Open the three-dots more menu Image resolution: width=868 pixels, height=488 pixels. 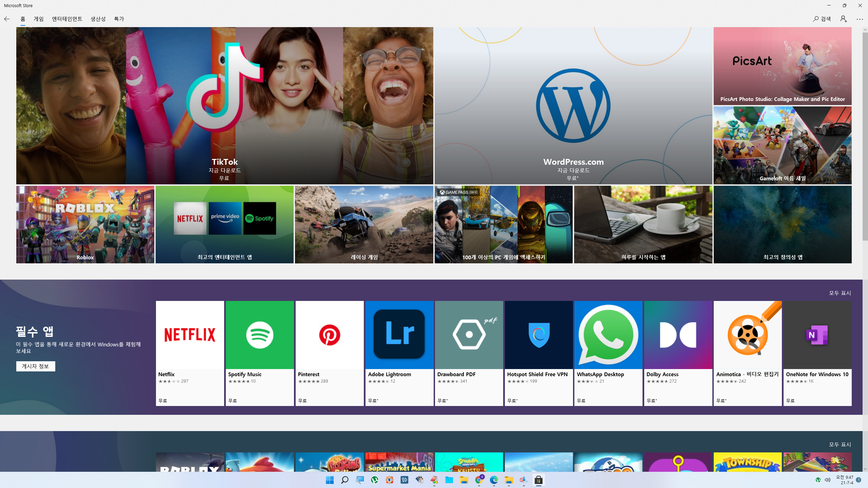[860, 19]
